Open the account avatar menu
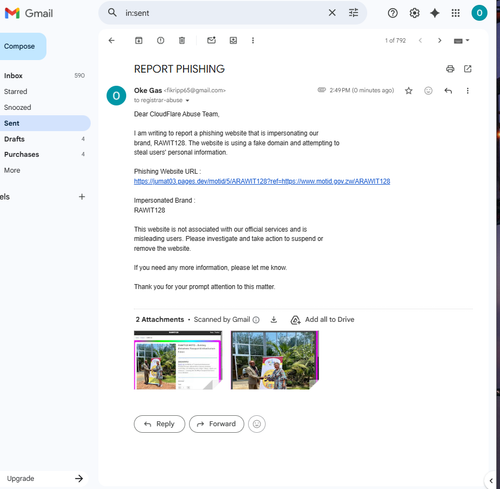The height and width of the screenshot is (489, 500). (x=479, y=13)
